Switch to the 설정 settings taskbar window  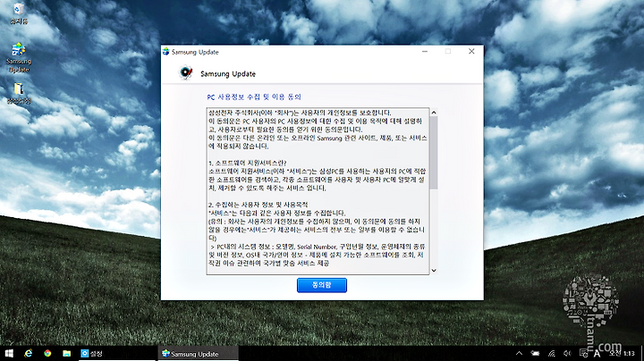click(x=117, y=353)
